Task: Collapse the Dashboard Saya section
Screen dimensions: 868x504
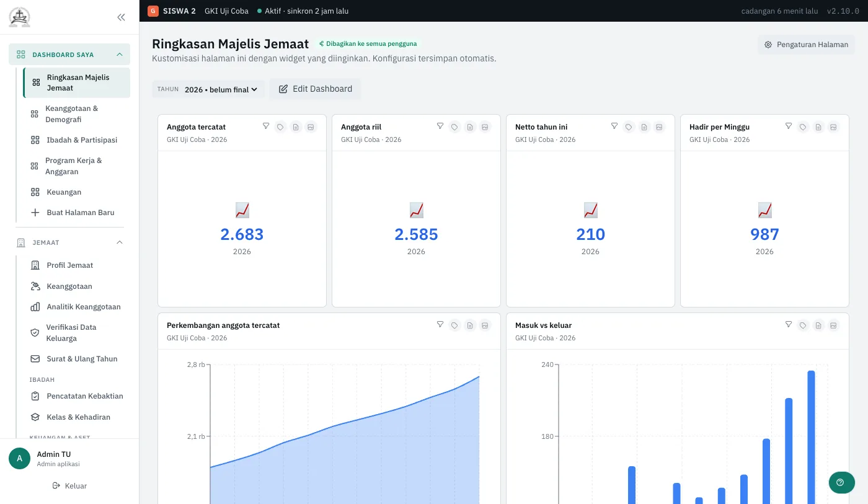Action: pos(69,55)
